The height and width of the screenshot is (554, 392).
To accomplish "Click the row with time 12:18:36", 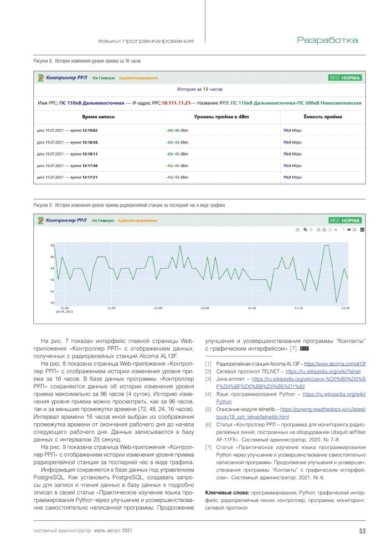I will coord(199,142).
